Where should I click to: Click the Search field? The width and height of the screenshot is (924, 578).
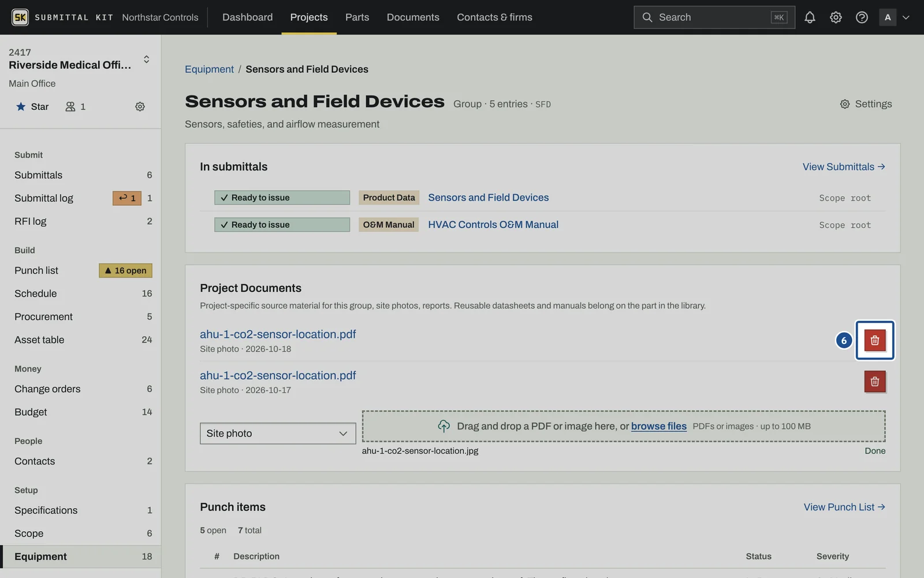point(714,17)
